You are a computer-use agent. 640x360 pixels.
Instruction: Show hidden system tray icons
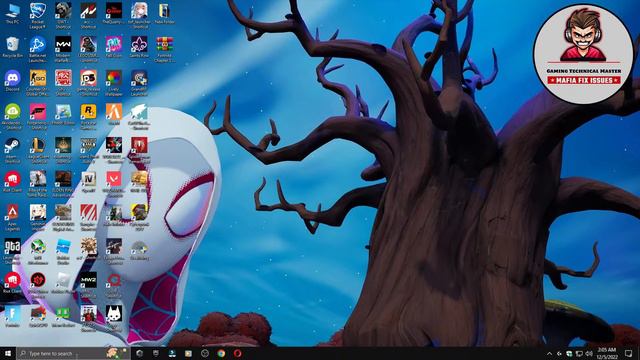[549, 353]
